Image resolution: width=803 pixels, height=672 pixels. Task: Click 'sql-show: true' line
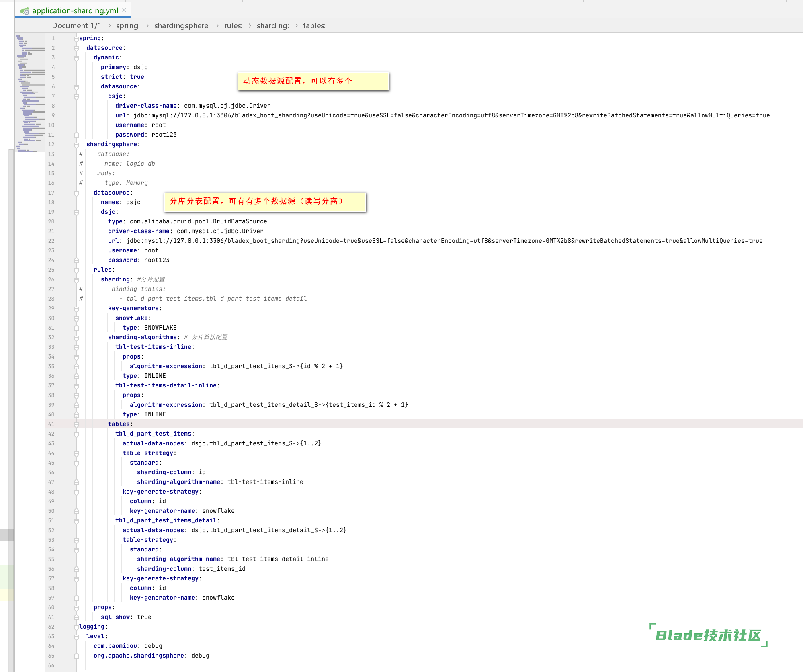click(x=126, y=617)
